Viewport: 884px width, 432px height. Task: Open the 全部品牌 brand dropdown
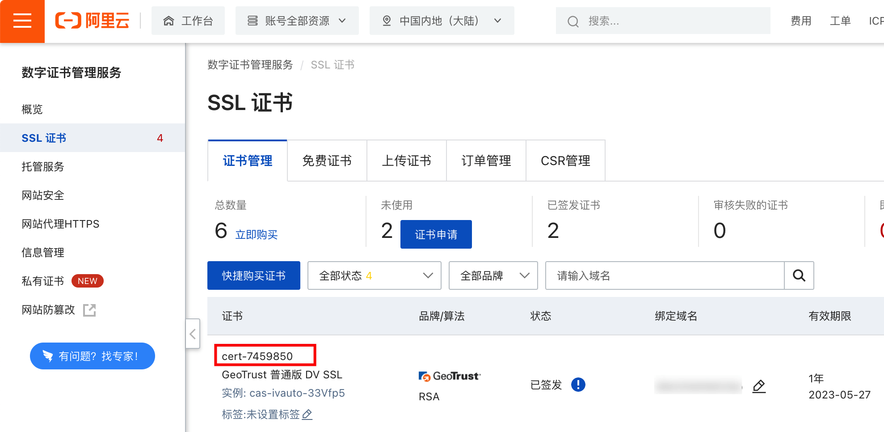[493, 275]
